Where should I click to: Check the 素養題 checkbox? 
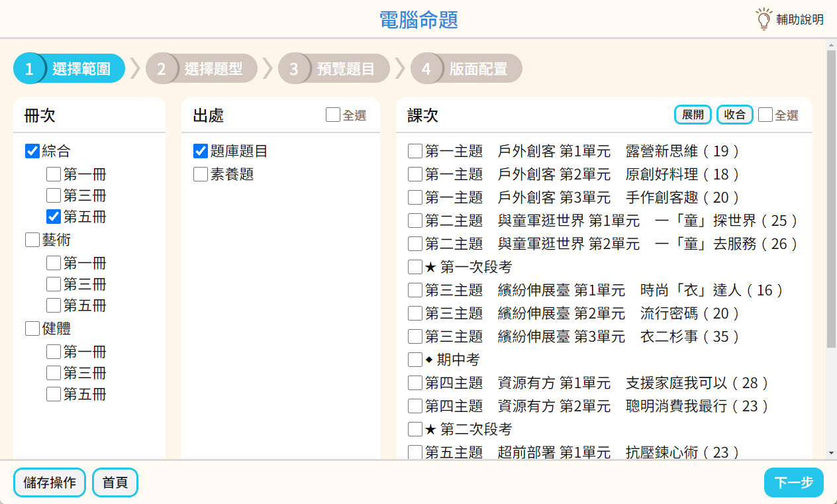pos(201,174)
